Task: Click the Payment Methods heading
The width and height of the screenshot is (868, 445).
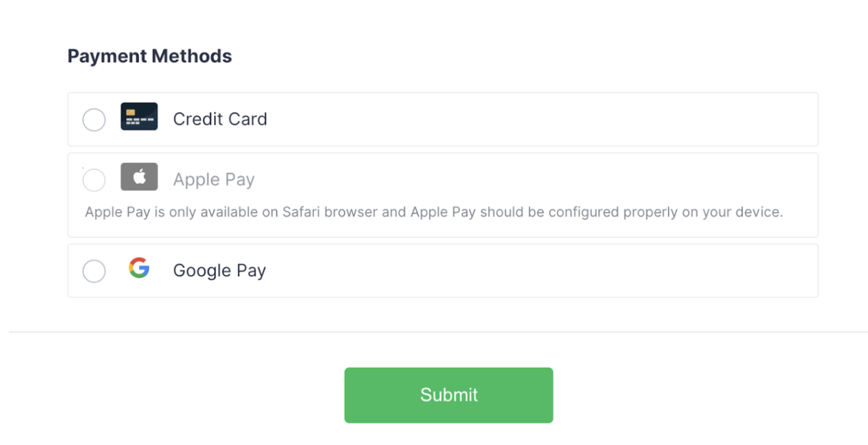Action: coord(150,56)
